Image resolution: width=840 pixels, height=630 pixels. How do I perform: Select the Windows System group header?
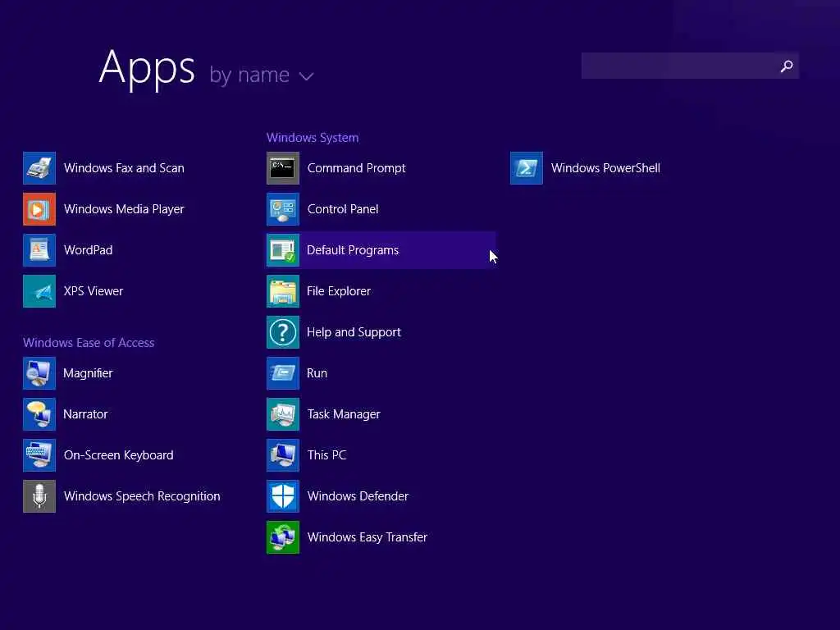coord(313,138)
